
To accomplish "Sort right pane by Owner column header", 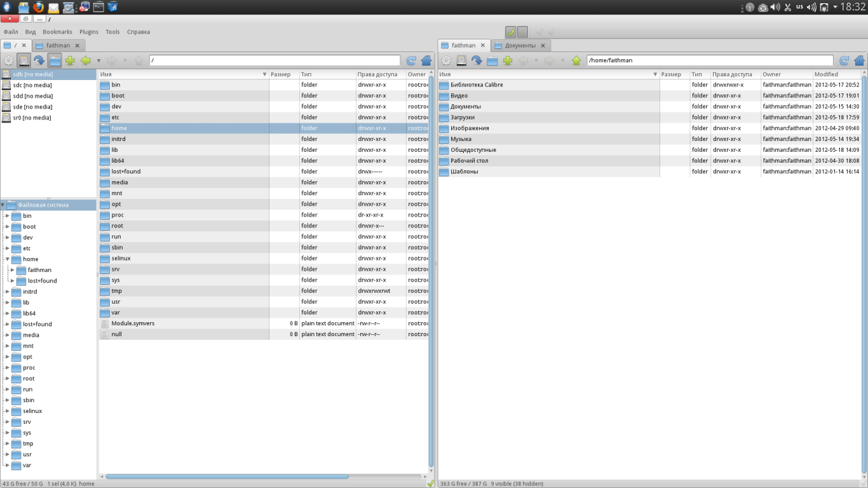I will 787,74.
